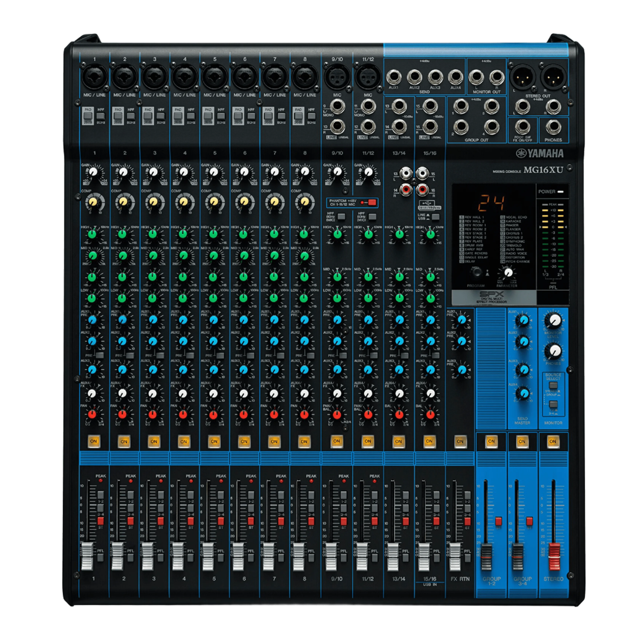Click the white RCA input 13 L
The image size is (644, 644).
pos(406,173)
